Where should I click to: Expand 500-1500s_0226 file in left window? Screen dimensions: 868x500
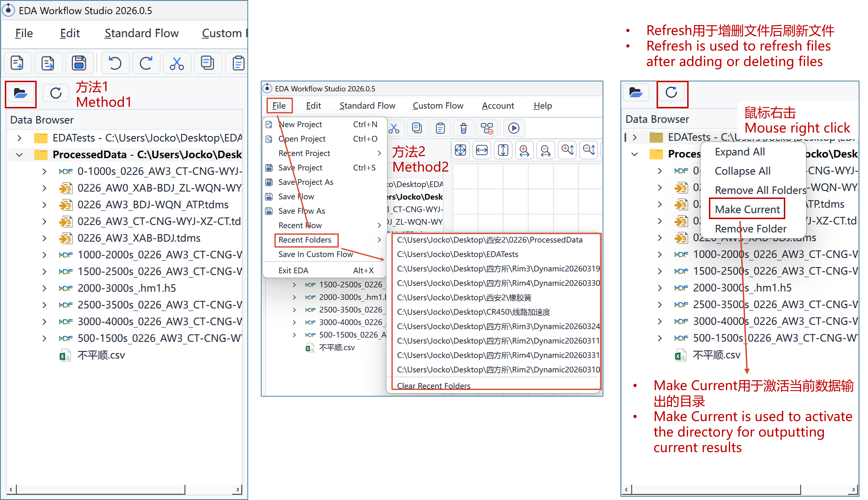click(x=44, y=339)
